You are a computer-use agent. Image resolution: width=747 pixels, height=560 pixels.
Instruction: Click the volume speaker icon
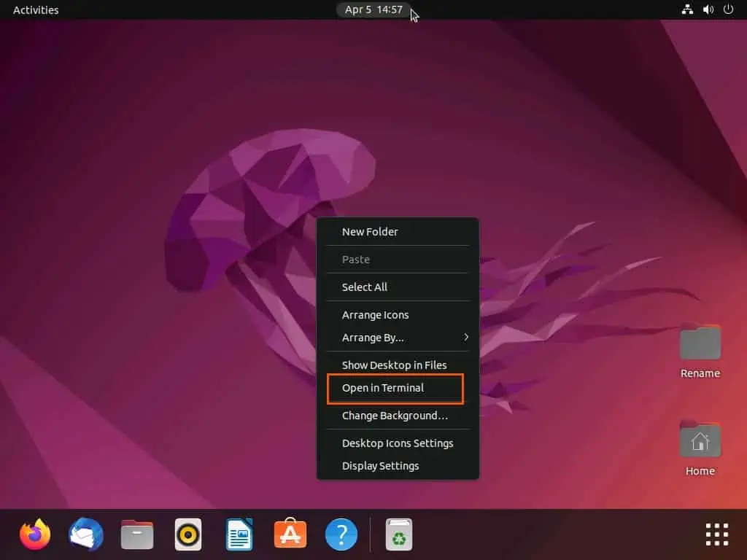click(708, 9)
